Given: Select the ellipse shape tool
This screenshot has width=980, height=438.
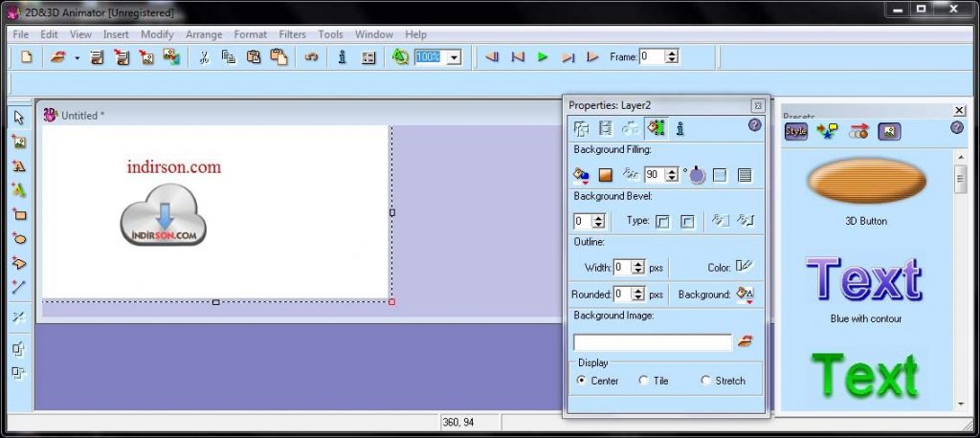Looking at the screenshot, I should pyautogui.click(x=19, y=239).
